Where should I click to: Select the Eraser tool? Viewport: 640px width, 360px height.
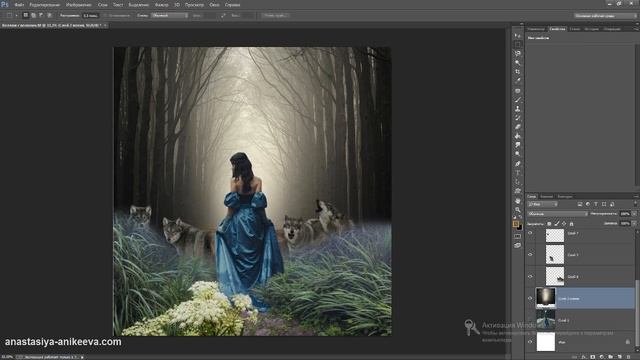point(518,127)
